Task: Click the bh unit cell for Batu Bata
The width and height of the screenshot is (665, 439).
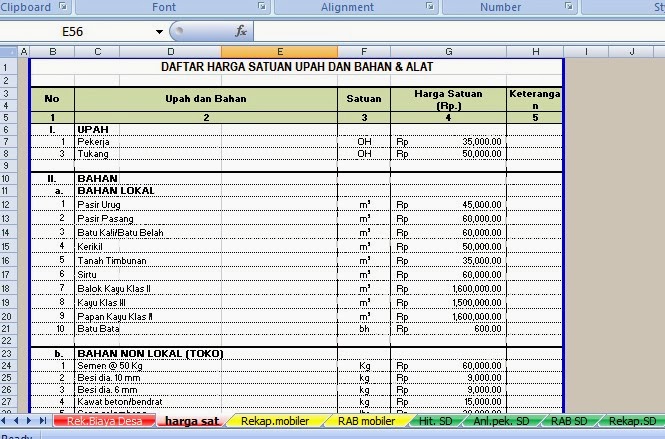Action: tap(364, 329)
